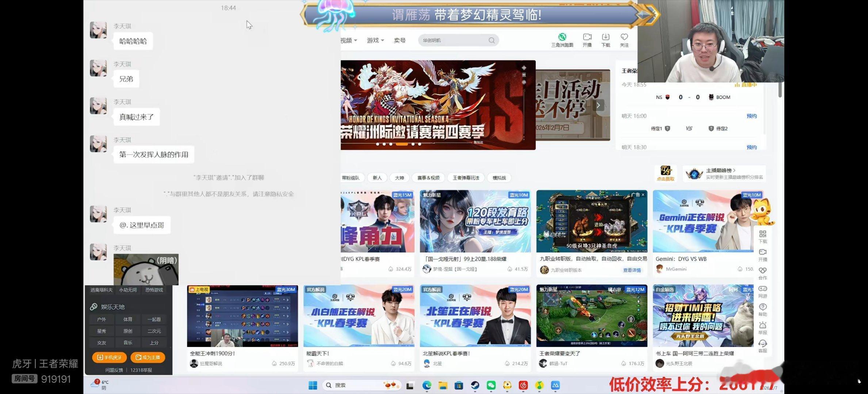Click 预约 for tomorrow 16:00 match

[751, 116]
